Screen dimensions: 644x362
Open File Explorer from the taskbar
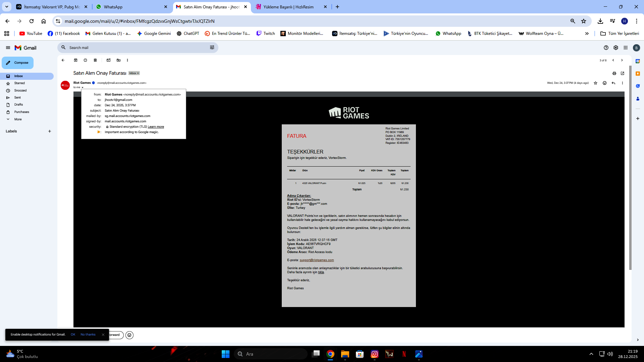pos(345,354)
